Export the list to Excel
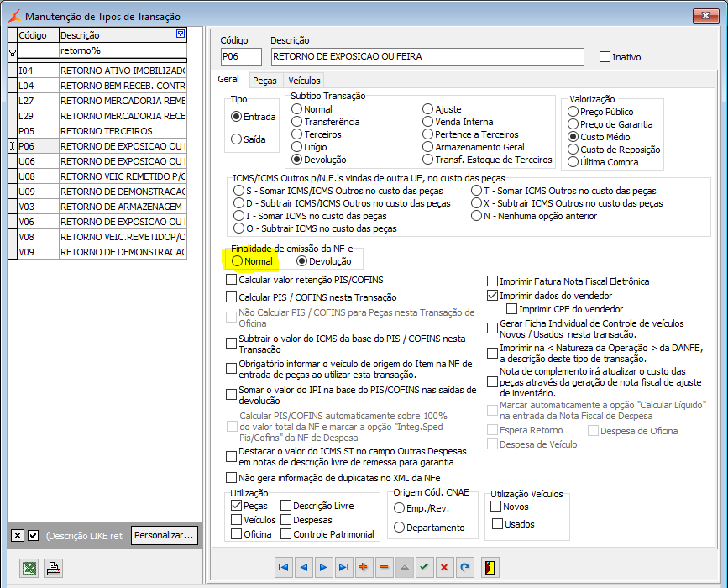 pyautogui.click(x=29, y=568)
